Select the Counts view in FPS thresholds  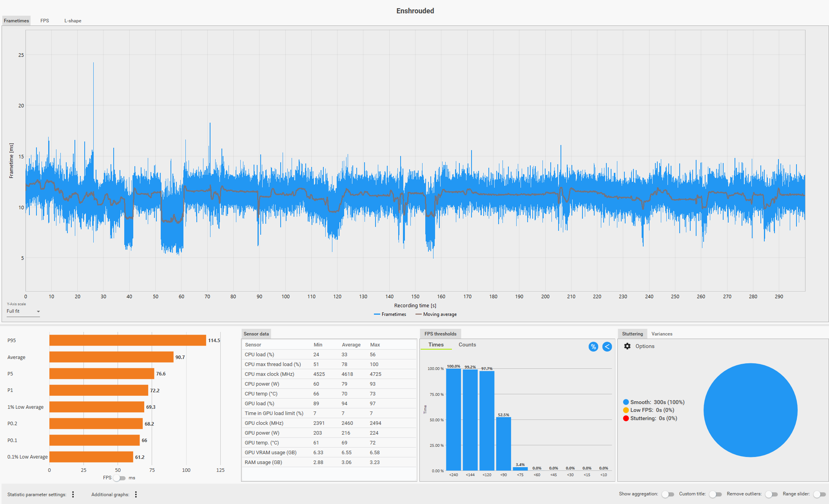[467, 345]
